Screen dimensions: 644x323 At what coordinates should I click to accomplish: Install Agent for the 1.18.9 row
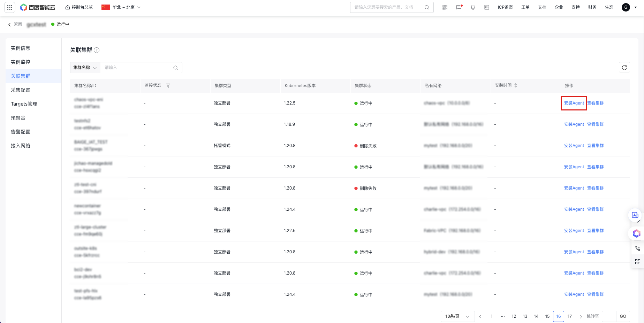[x=574, y=124]
